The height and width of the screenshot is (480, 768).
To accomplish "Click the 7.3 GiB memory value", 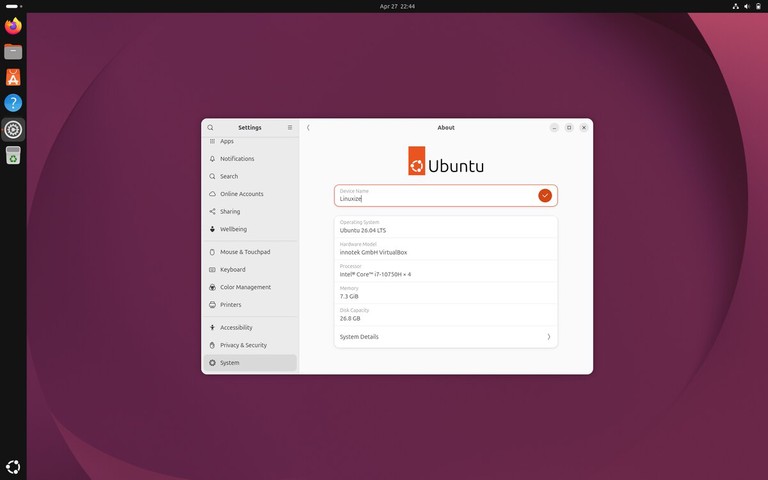I will click(349, 296).
